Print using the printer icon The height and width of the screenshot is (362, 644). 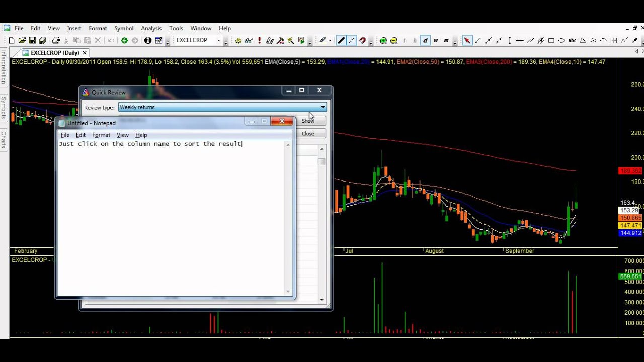click(56, 40)
